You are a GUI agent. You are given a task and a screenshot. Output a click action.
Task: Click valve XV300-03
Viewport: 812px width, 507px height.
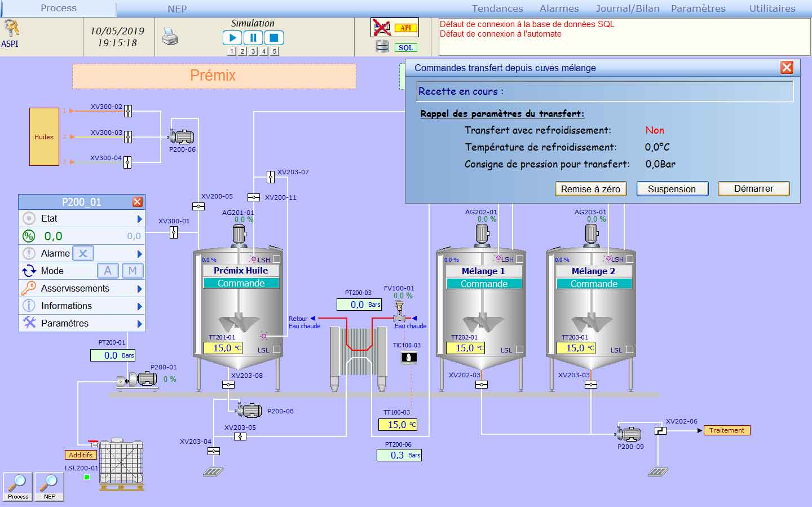click(x=128, y=137)
